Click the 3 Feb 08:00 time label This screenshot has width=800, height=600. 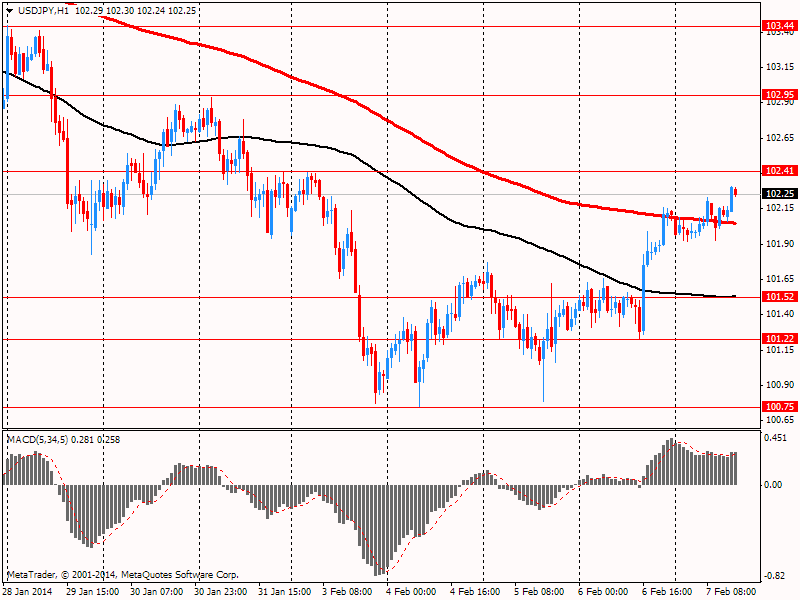(x=347, y=591)
